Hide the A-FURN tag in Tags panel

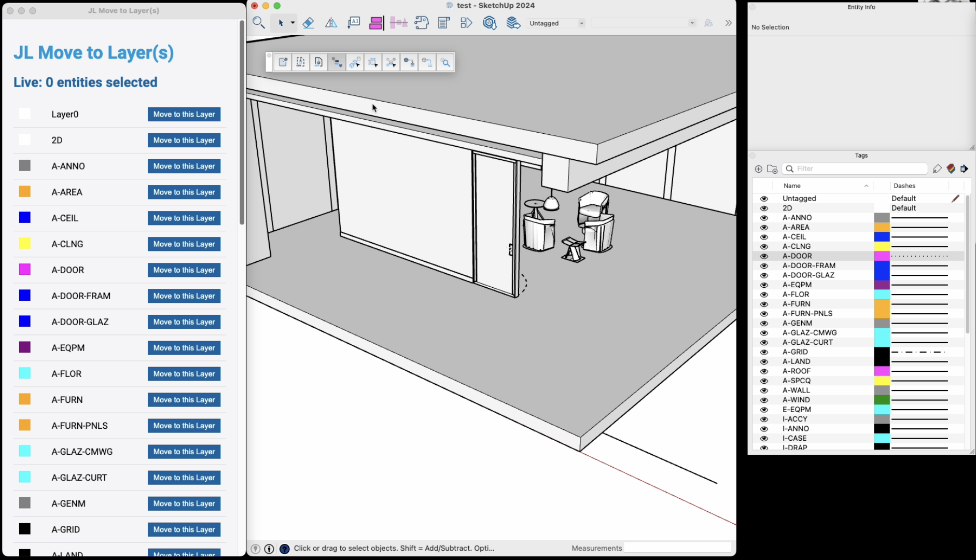click(x=764, y=304)
